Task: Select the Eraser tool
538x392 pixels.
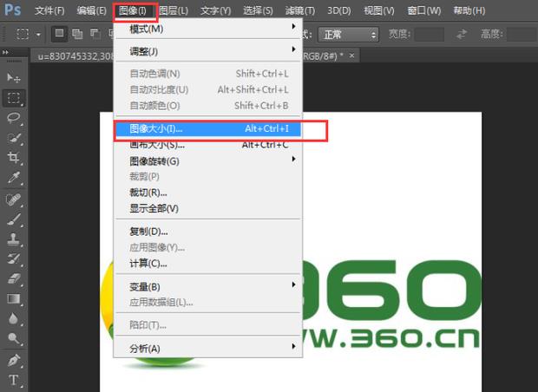Action: [14, 279]
